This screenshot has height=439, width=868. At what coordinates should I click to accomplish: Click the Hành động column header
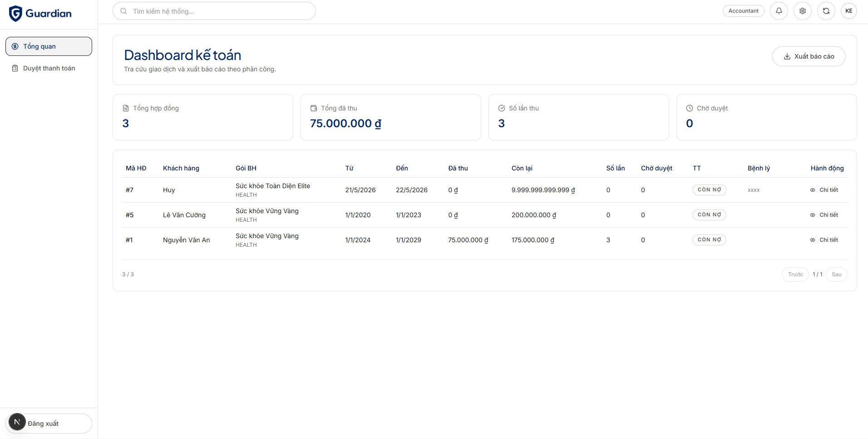[827, 168]
